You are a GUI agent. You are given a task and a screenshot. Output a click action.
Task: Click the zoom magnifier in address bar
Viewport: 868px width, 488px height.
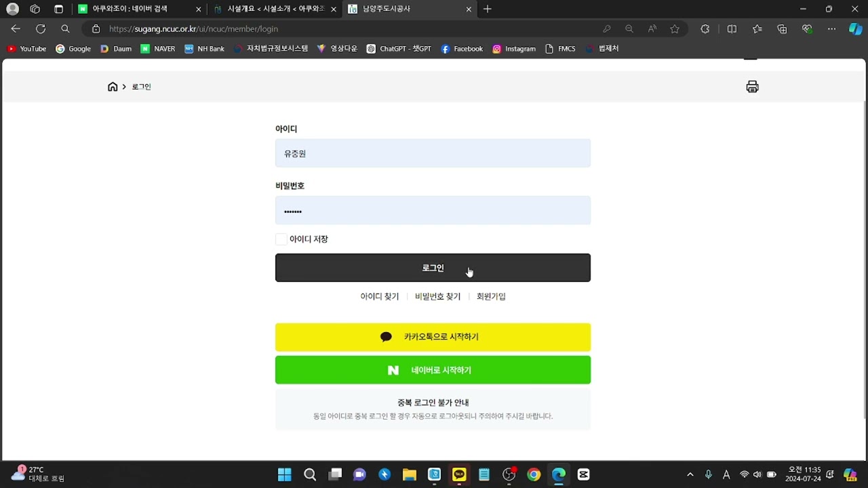point(629,28)
